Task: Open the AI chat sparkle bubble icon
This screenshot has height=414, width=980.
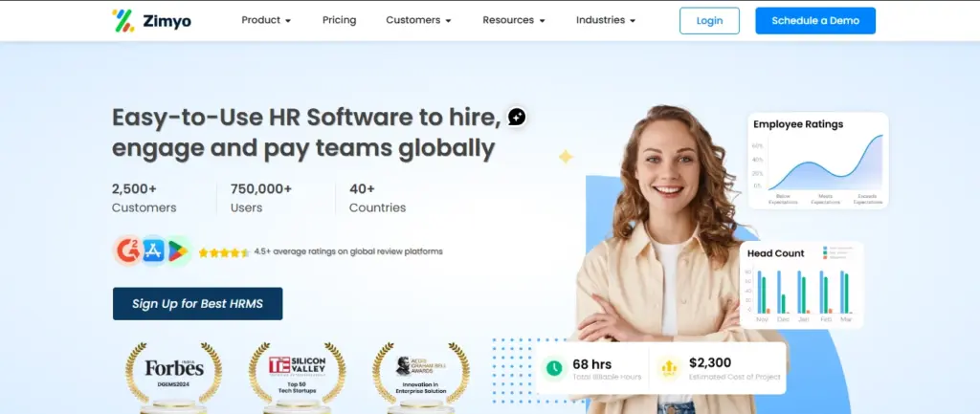Action: tap(516, 116)
